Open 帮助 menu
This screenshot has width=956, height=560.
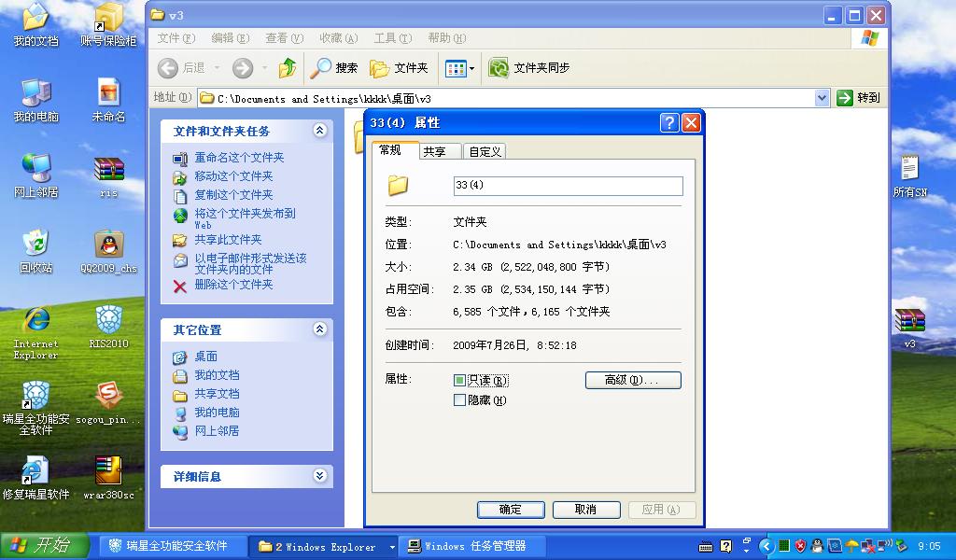pos(447,37)
